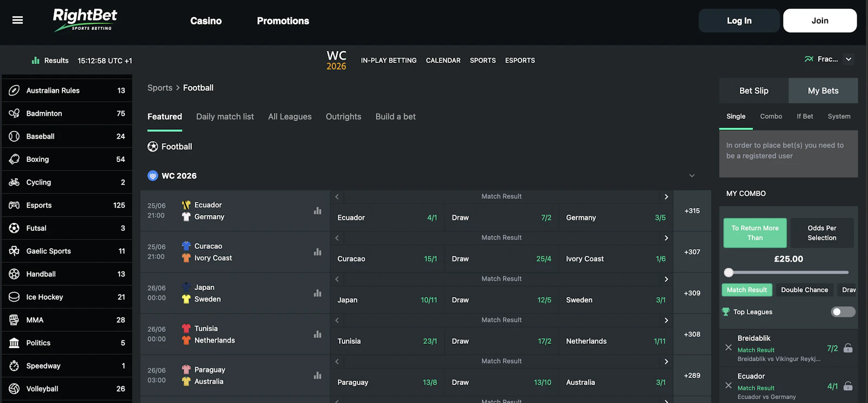Click the Baseball icon in sidebar
The height and width of the screenshot is (403, 868).
pyautogui.click(x=14, y=136)
